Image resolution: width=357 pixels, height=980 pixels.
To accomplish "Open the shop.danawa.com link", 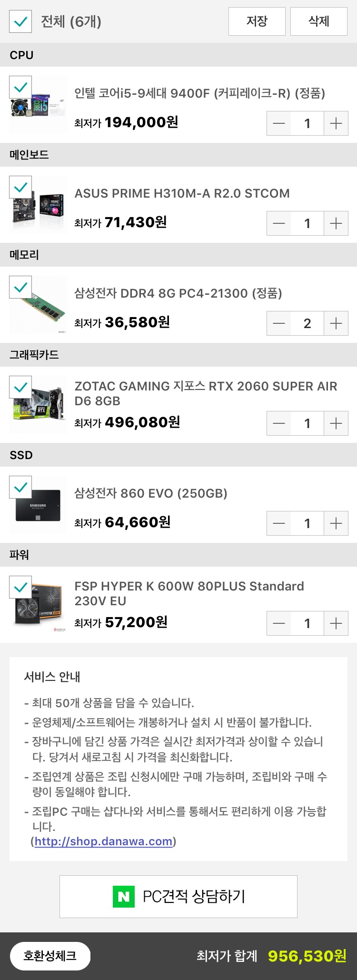I will [103, 841].
